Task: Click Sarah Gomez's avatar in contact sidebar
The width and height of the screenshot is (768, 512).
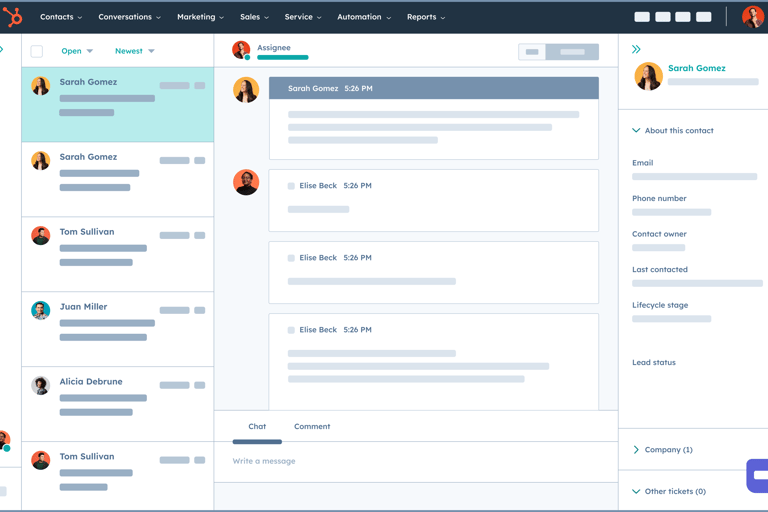Action: (x=648, y=76)
